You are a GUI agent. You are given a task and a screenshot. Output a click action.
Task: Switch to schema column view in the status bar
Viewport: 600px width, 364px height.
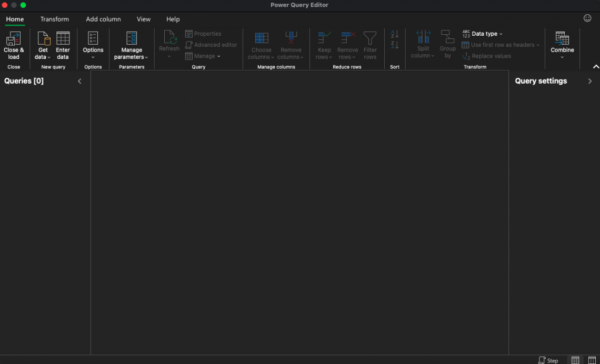[592, 360]
